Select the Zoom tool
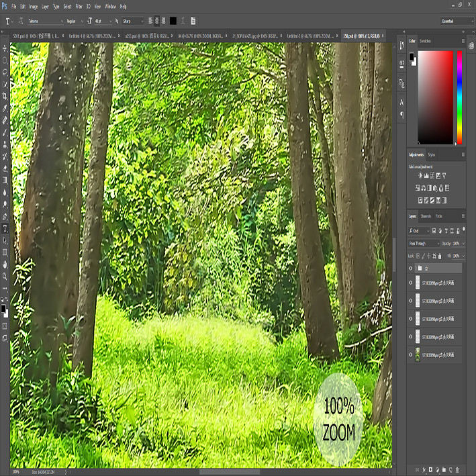 5,276
